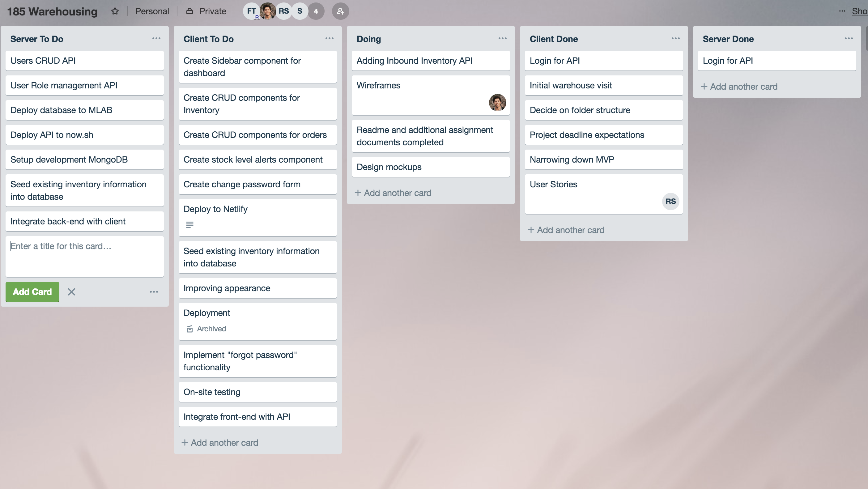
Task: Open card composer options ellipsis
Action: click(x=154, y=292)
